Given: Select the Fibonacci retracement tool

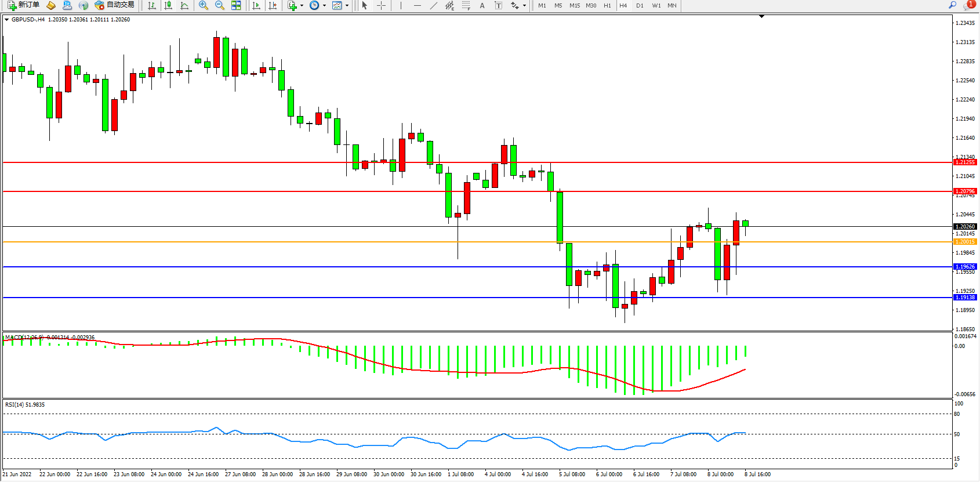Looking at the screenshot, I should (466, 5).
